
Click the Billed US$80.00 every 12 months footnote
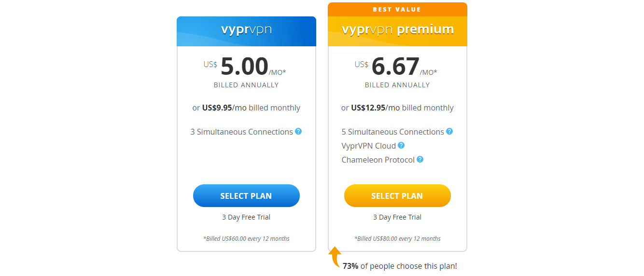pos(397,238)
